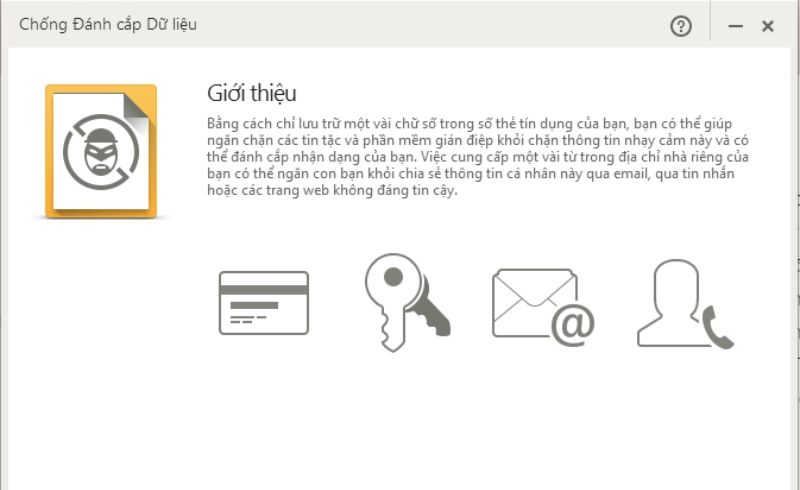The height and width of the screenshot is (490, 800).
Task: Click the small dark key behind the large key
Action: point(430,312)
